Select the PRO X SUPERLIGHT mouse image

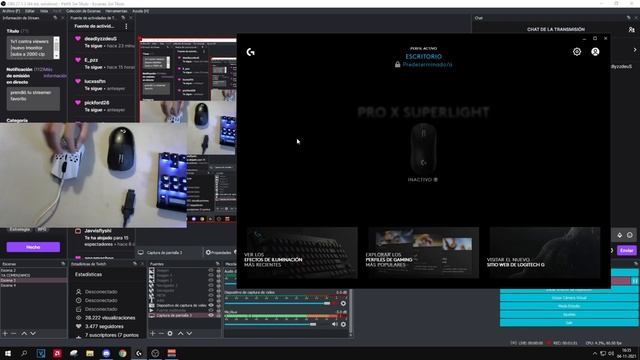[x=423, y=149]
